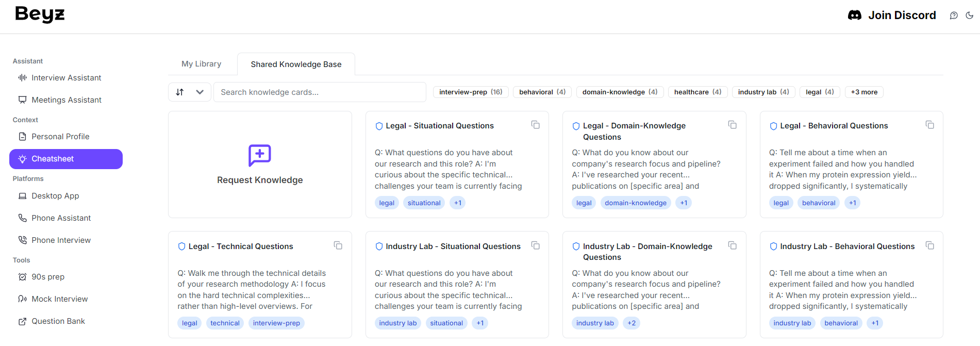Copy the Legal - Technical Questions card

tap(338, 245)
